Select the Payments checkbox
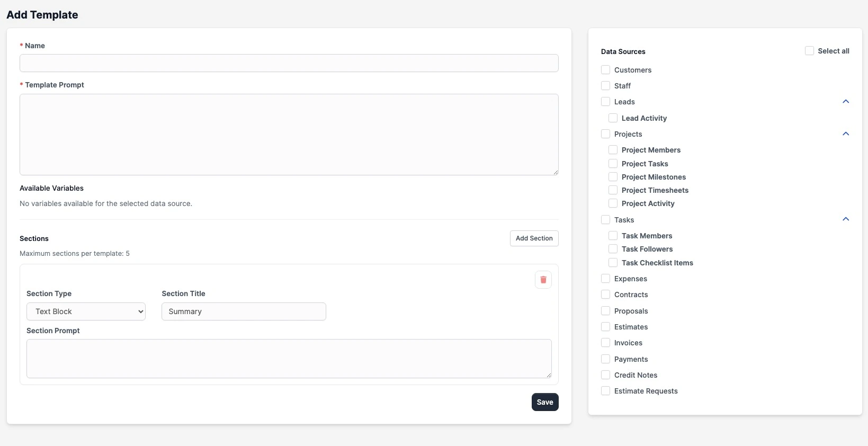 (606, 359)
